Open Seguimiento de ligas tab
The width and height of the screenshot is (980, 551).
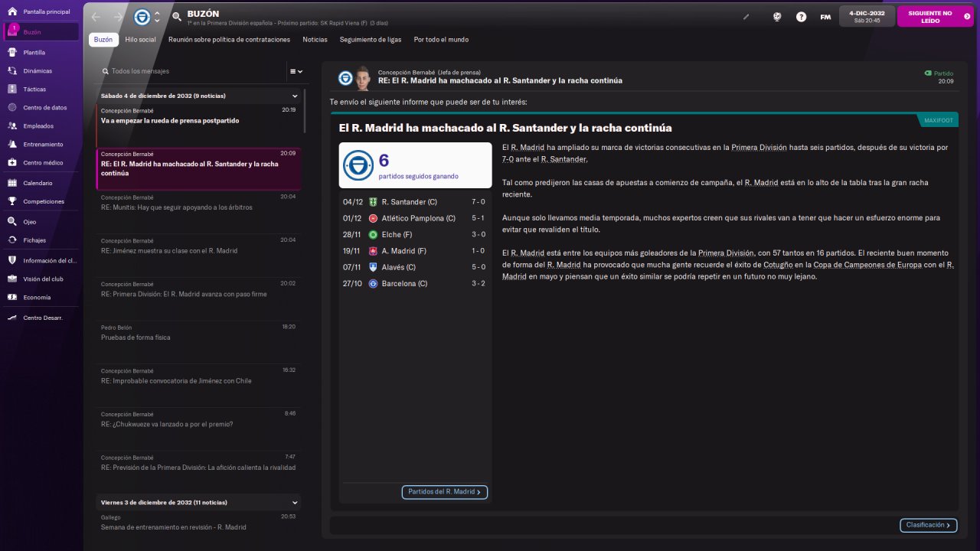pos(371,39)
